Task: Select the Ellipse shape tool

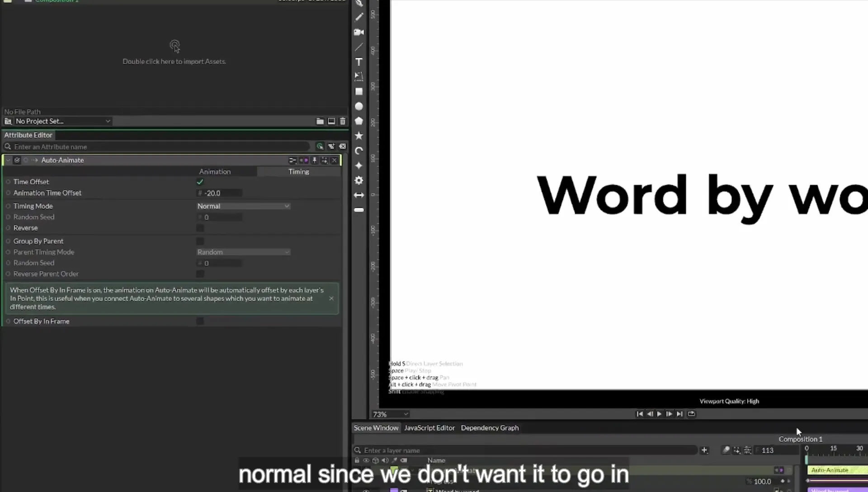Action: (x=359, y=106)
